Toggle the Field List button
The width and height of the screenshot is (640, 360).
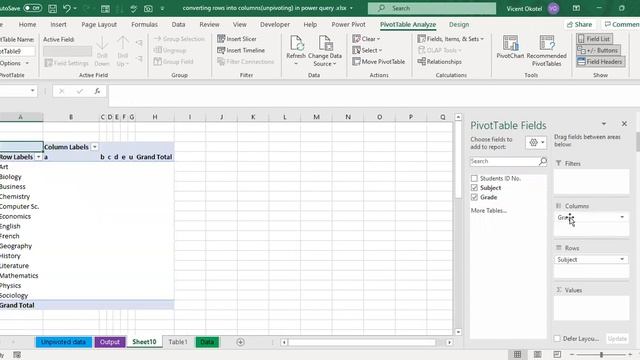pyautogui.click(x=594, y=39)
